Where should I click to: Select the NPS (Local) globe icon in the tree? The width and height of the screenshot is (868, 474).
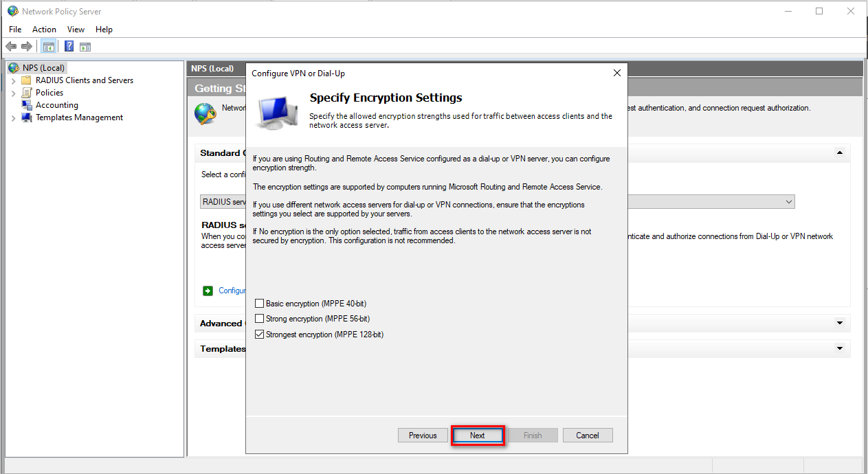pyautogui.click(x=13, y=68)
